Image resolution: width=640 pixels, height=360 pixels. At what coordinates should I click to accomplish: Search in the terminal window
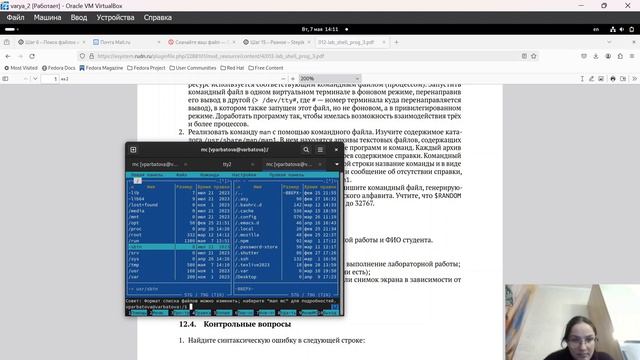click(306, 150)
